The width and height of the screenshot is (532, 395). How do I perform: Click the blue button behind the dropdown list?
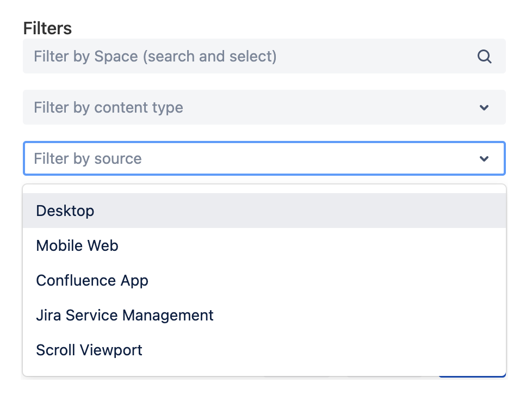click(x=472, y=376)
